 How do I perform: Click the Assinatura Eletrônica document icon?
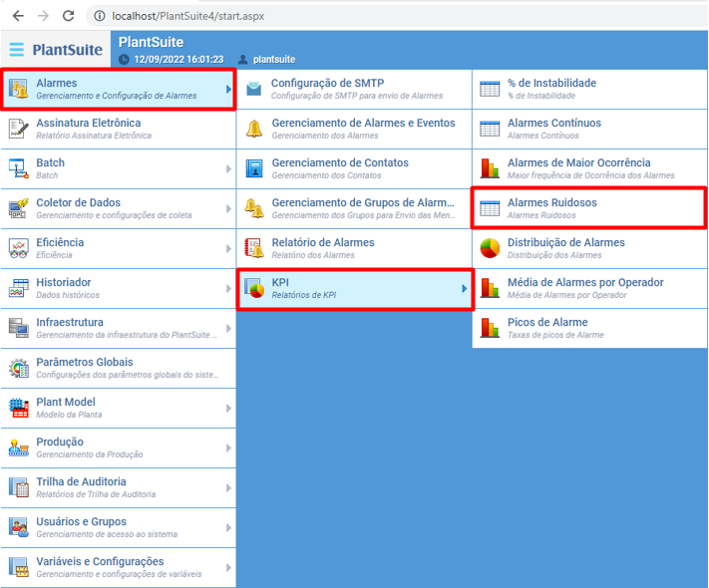pos(19,129)
